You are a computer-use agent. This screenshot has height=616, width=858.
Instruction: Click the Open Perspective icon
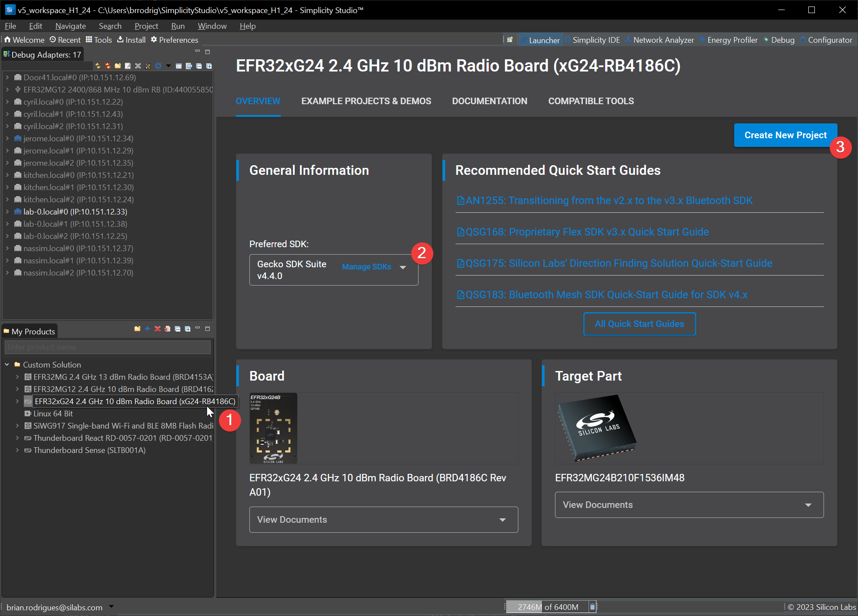click(x=510, y=40)
